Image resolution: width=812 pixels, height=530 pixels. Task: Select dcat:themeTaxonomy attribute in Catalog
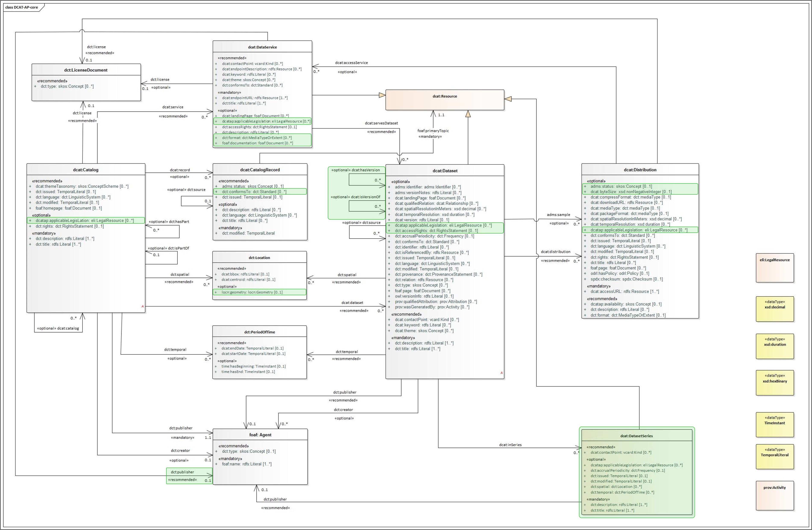(x=82, y=186)
